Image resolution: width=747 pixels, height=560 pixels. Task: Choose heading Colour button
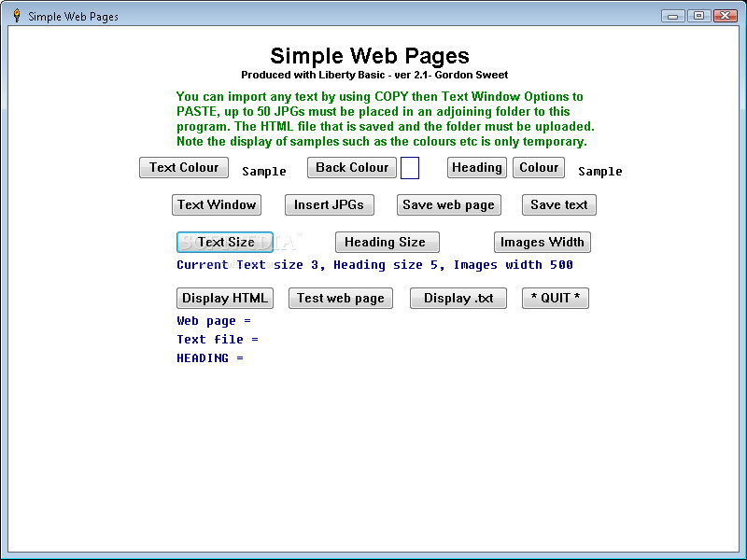click(539, 168)
